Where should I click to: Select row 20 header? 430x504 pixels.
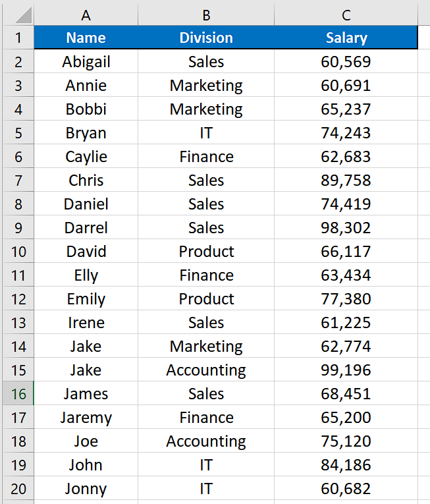18,488
